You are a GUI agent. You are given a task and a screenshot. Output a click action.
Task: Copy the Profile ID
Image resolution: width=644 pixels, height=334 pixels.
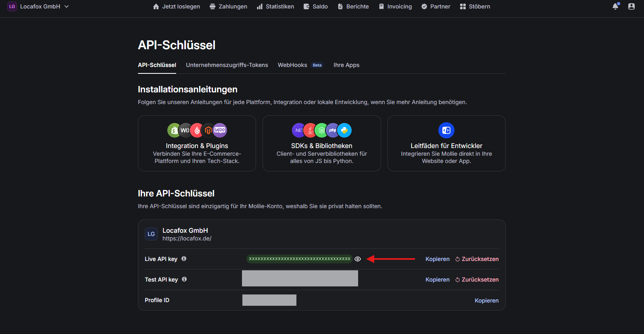pos(487,301)
